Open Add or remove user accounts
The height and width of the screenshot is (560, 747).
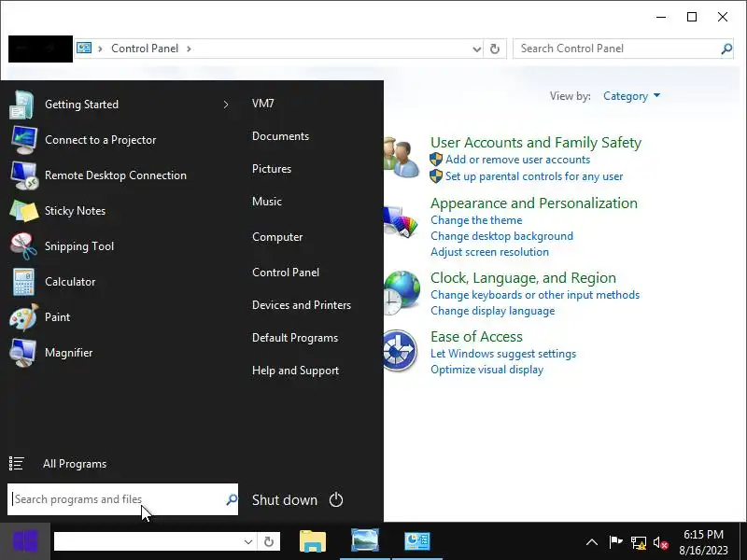[x=518, y=160]
